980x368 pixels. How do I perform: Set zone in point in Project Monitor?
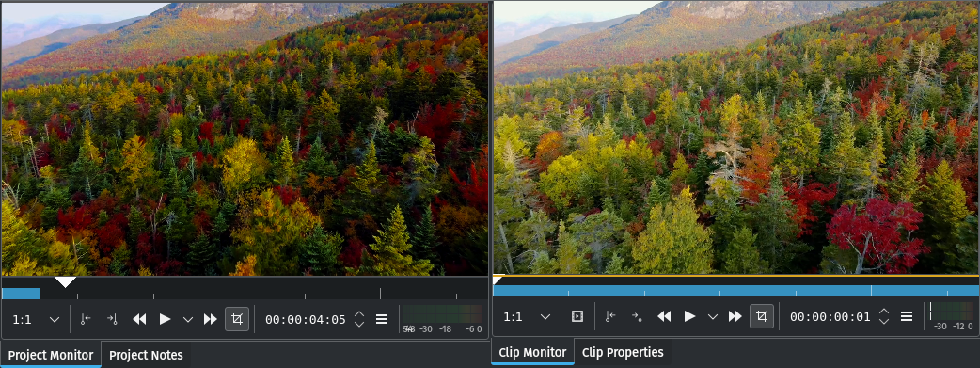click(87, 319)
